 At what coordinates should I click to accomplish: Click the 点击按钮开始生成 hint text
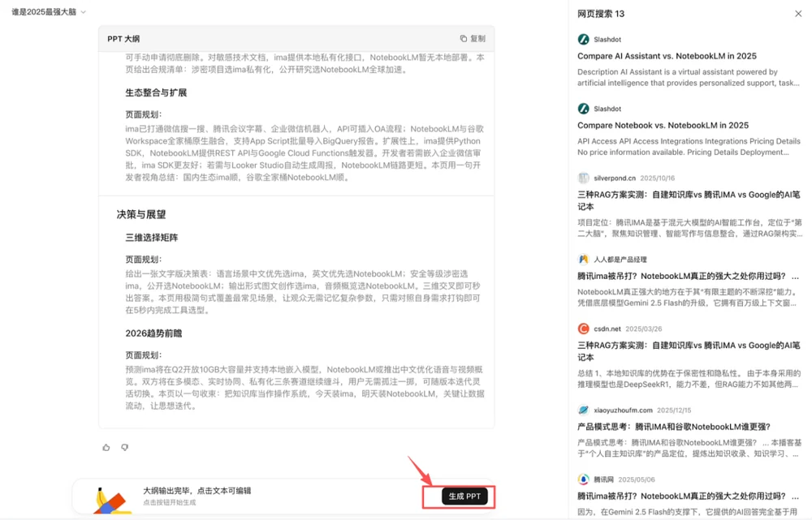coord(170,502)
